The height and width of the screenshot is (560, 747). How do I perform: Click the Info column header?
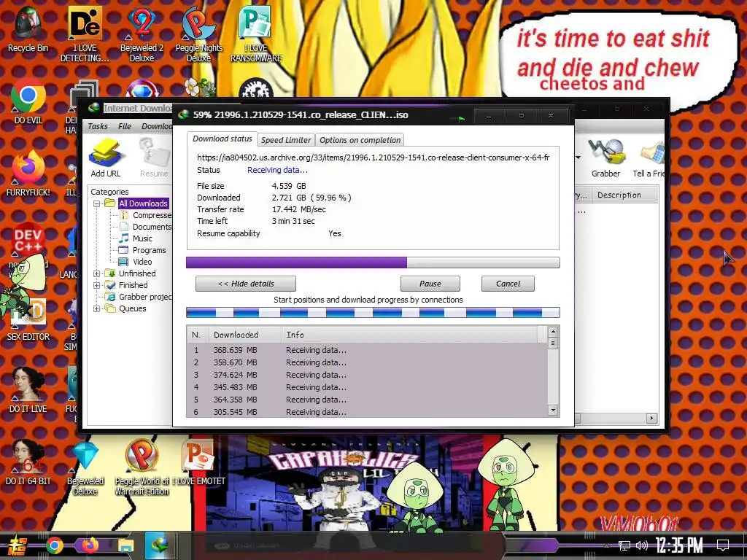coord(410,335)
